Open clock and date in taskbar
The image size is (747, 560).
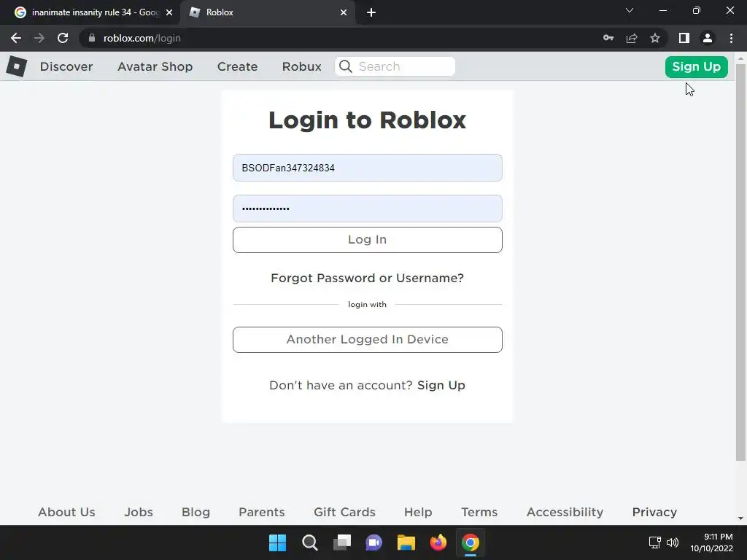(712, 542)
